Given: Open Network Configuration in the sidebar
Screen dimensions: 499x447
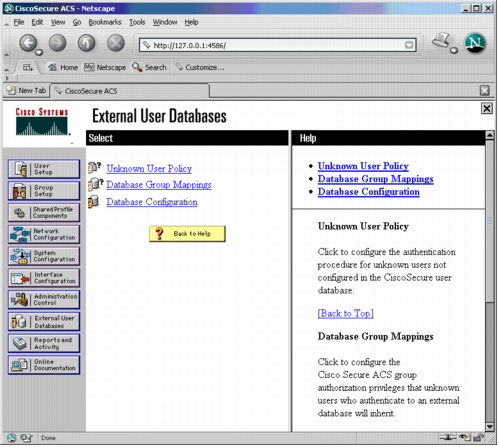Looking at the screenshot, I should [44, 235].
